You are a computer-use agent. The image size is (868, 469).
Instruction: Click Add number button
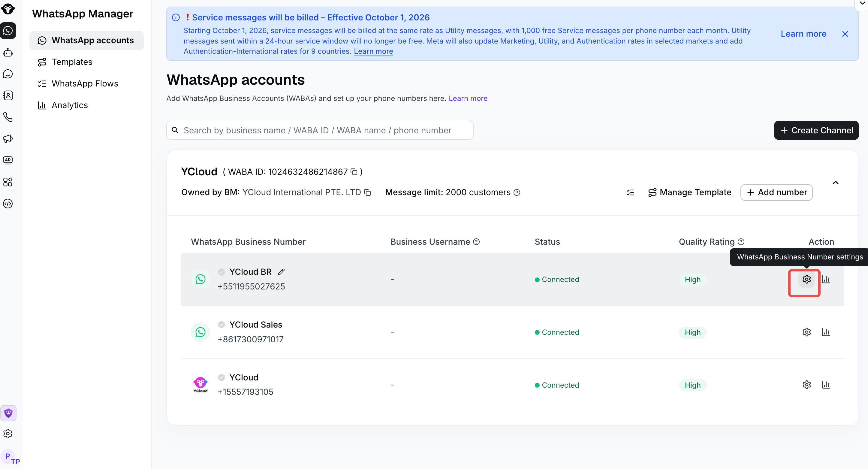(776, 192)
